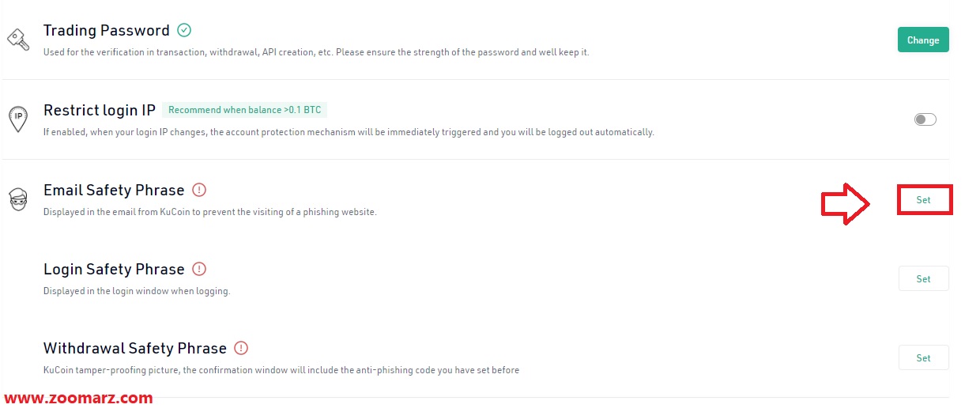Click warning icon next to Email Safety Phrase

(199, 190)
